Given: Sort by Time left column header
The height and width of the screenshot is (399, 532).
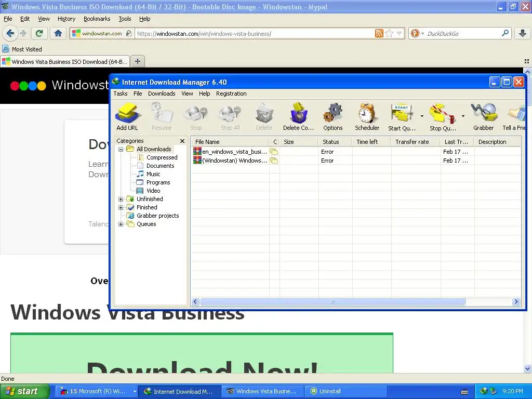Looking at the screenshot, I should coord(371,142).
